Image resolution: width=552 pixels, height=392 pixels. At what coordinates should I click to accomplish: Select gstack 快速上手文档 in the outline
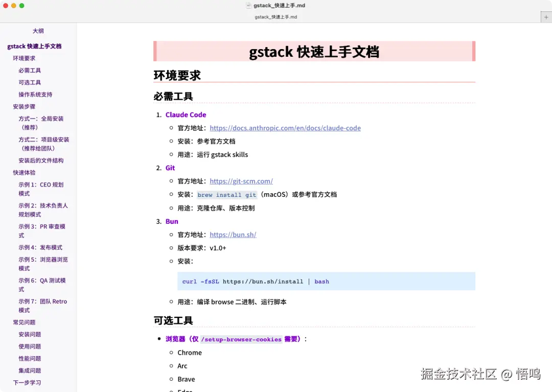coord(34,46)
